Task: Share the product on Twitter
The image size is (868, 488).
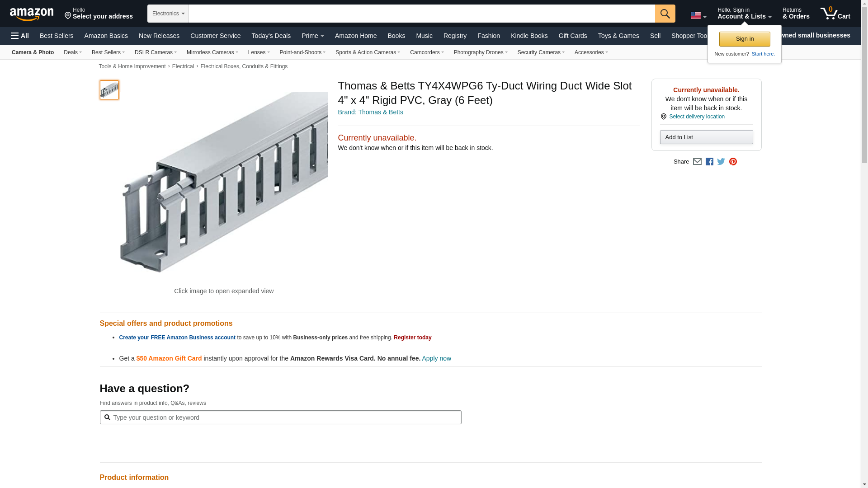Action: pos(721,162)
